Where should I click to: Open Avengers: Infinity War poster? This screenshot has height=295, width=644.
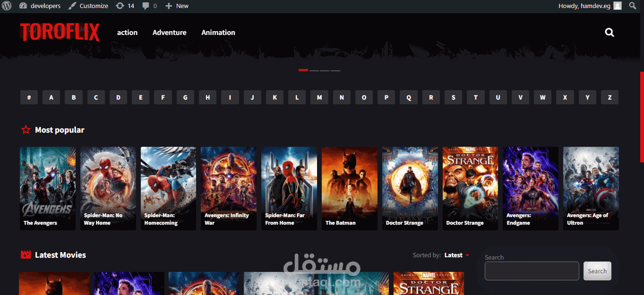point(229,188)
